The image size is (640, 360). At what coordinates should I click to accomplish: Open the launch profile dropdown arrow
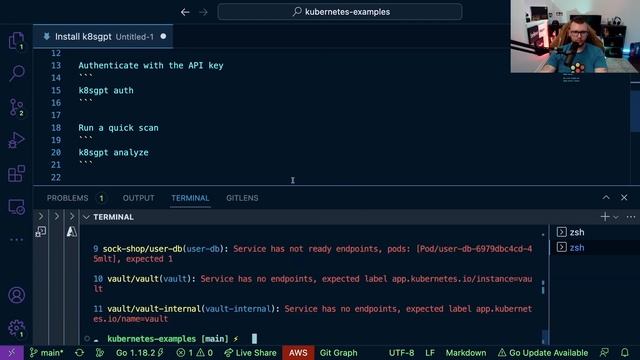[x=616, y=217]
